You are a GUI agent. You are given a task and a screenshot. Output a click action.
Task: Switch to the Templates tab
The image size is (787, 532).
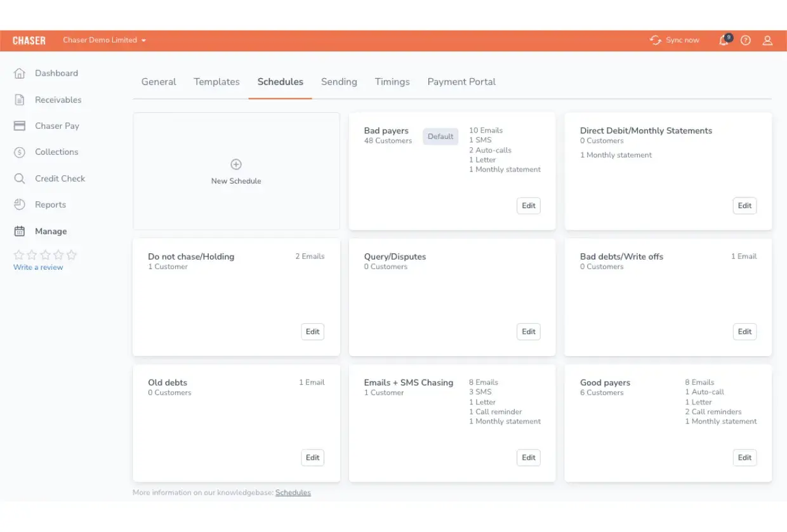tap(216, 82)
